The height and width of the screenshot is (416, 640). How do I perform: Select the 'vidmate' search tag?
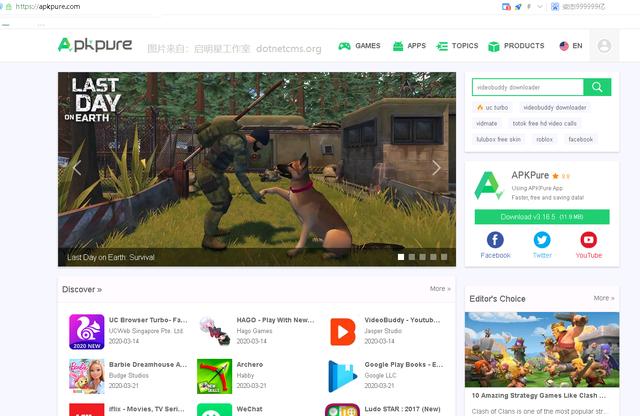pos(487,123)
